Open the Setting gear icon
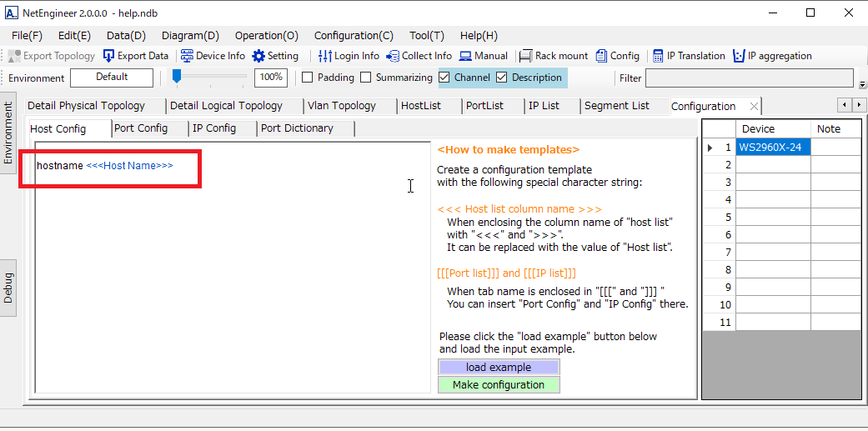The height and width of the screenshot is (431, 868). [x=258, y=56]
